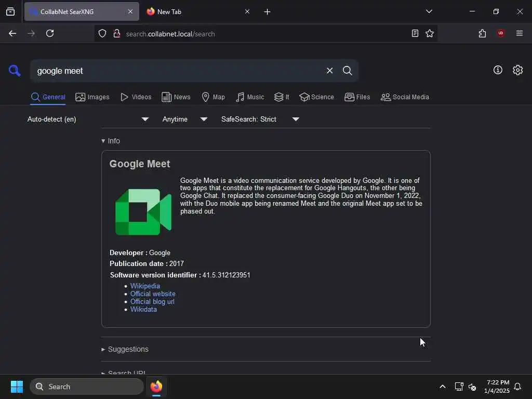View site security lock information

[x=117, y=33]
